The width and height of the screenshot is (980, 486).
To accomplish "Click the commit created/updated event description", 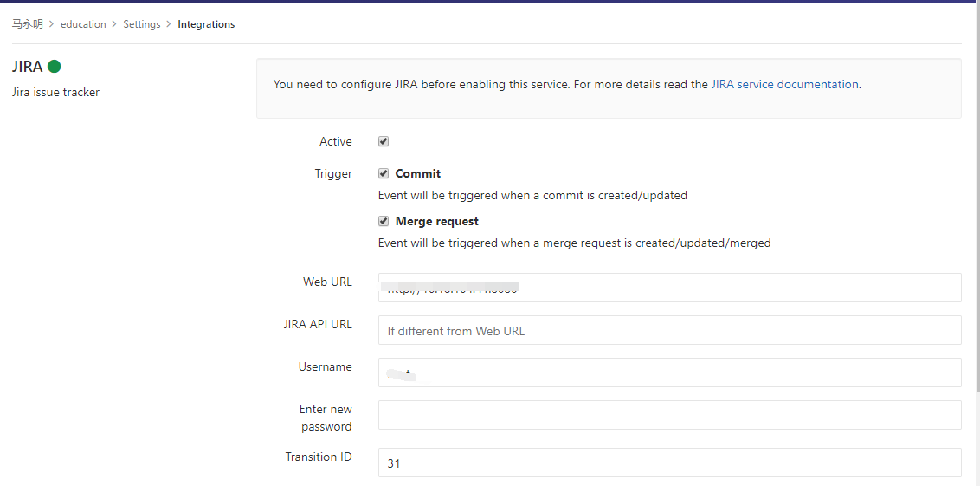I will pos(532,195).
